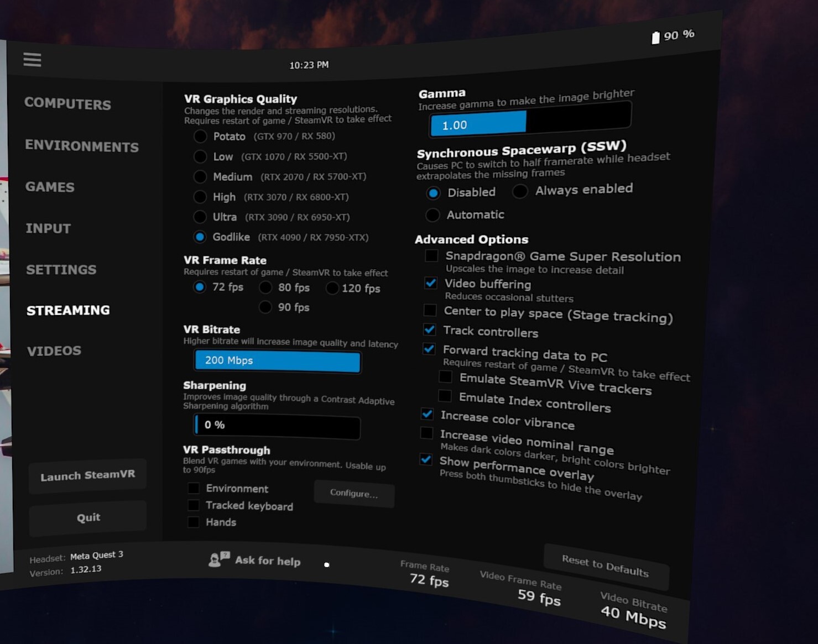Click the Ask for help link
The width and height of the screenshot is (818, 644).
coord(268,561)
